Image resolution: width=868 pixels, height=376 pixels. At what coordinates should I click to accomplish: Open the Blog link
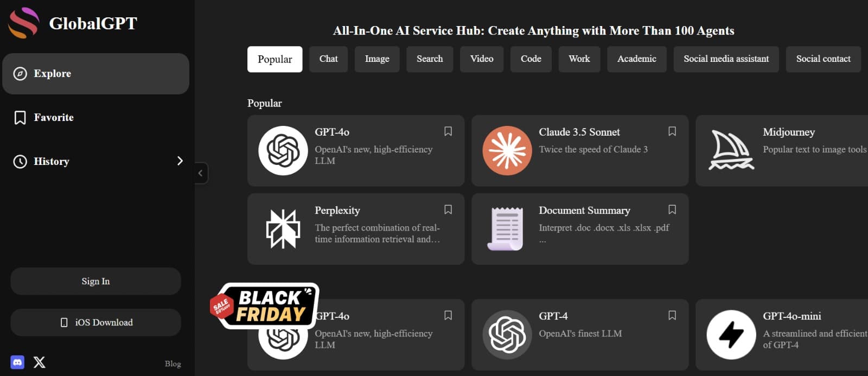(x=173, y=364)
